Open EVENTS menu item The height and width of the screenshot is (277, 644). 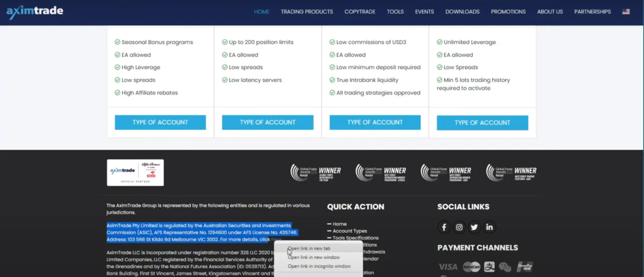pos(425,12)
